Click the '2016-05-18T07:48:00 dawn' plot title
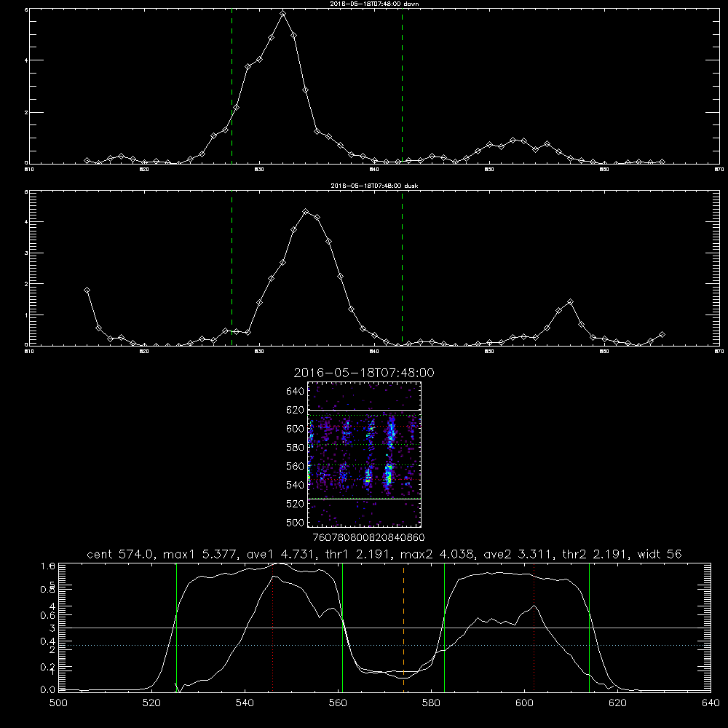 point(374,4)
